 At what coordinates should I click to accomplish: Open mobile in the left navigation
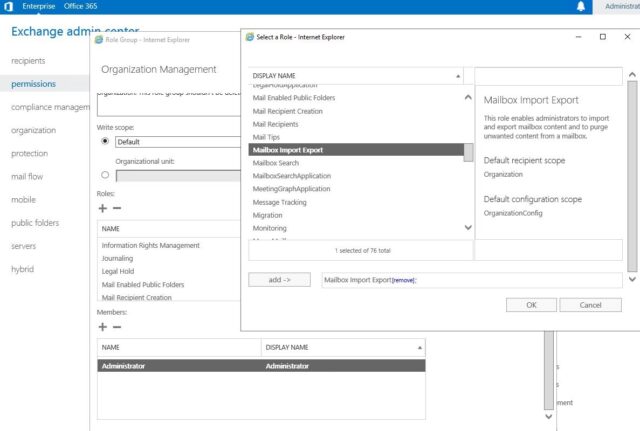click(x=23, y=200)
